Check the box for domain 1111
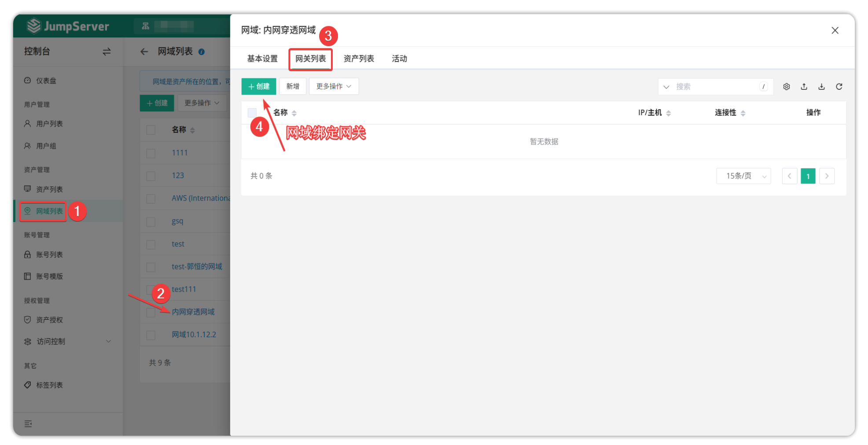 151,153
